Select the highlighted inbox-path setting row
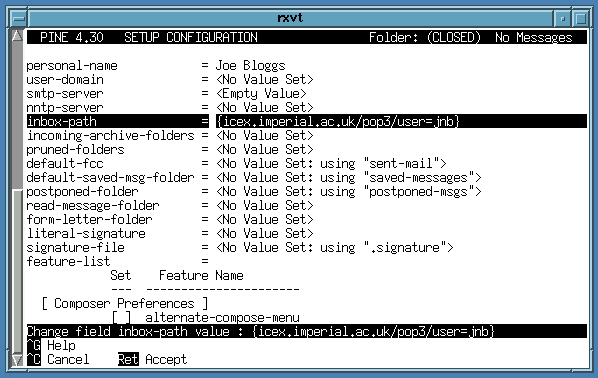 click(x=307, y=122)
